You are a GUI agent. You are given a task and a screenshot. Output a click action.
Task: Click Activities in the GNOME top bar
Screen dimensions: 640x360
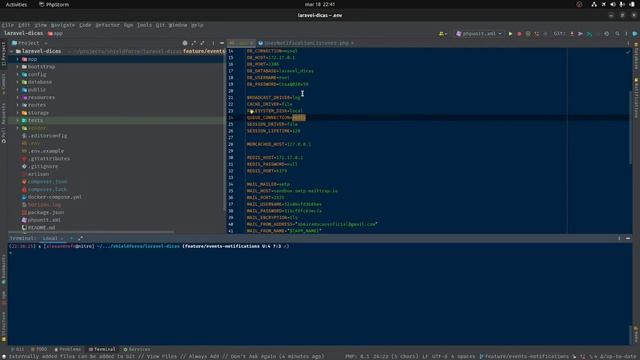(16, 4)
